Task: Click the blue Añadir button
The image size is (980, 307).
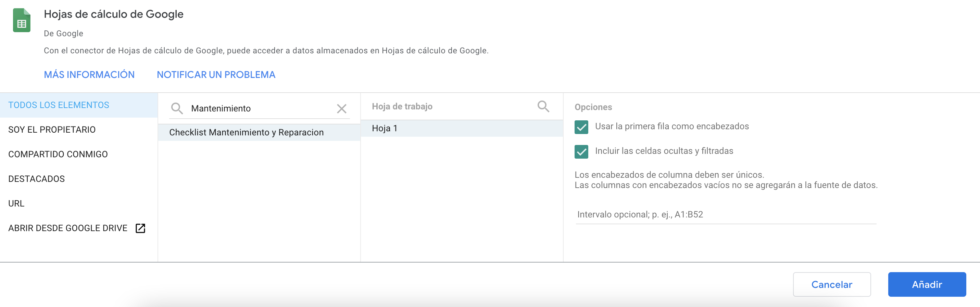Action: point(927,284)
